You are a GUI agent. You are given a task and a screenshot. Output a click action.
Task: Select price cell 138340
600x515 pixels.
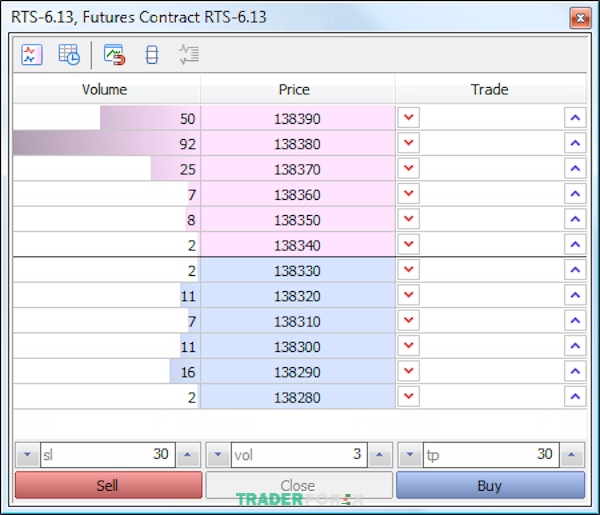(298, 245)
